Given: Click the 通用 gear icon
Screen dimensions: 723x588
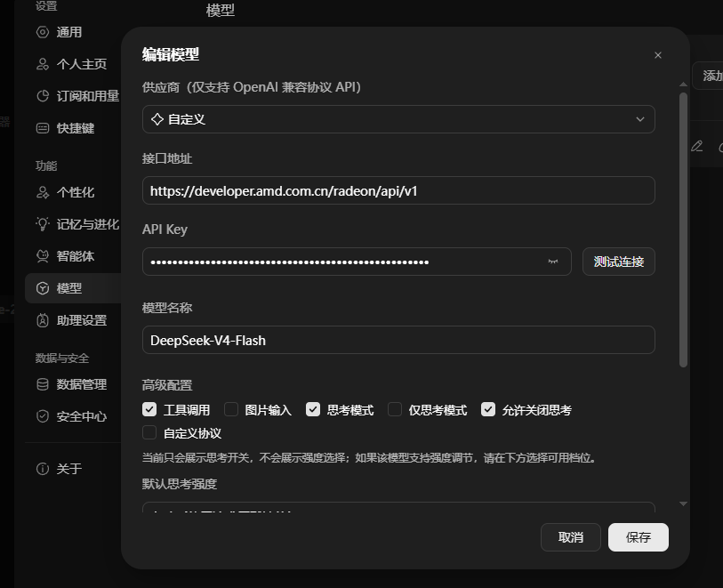Looking at the screenshot, I should pyautogui.click(x=43, y=32).
